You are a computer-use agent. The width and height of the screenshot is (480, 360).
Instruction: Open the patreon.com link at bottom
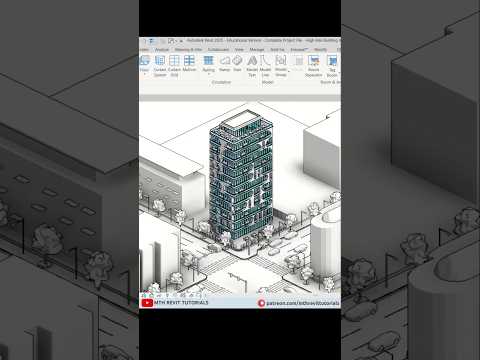pyautogui.click(x=303, y=303)
